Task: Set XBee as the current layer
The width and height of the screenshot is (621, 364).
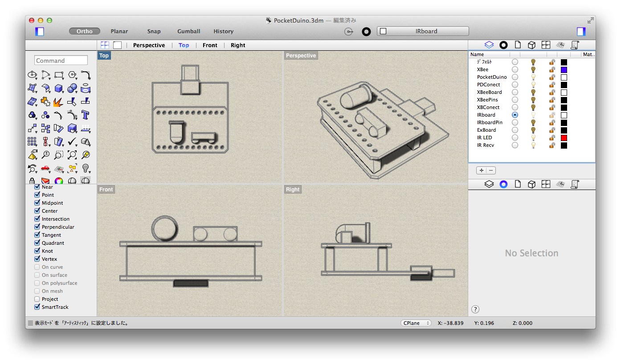Action: (515, 69)
